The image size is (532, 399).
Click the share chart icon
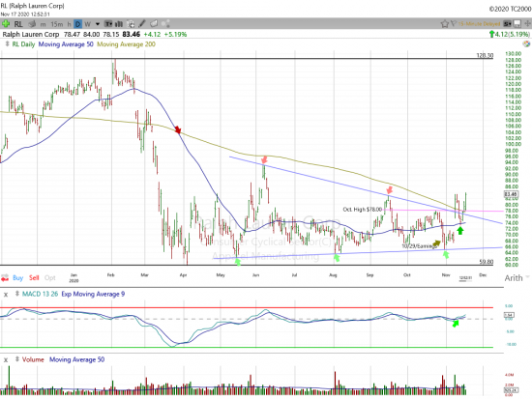tap(165, 24)
